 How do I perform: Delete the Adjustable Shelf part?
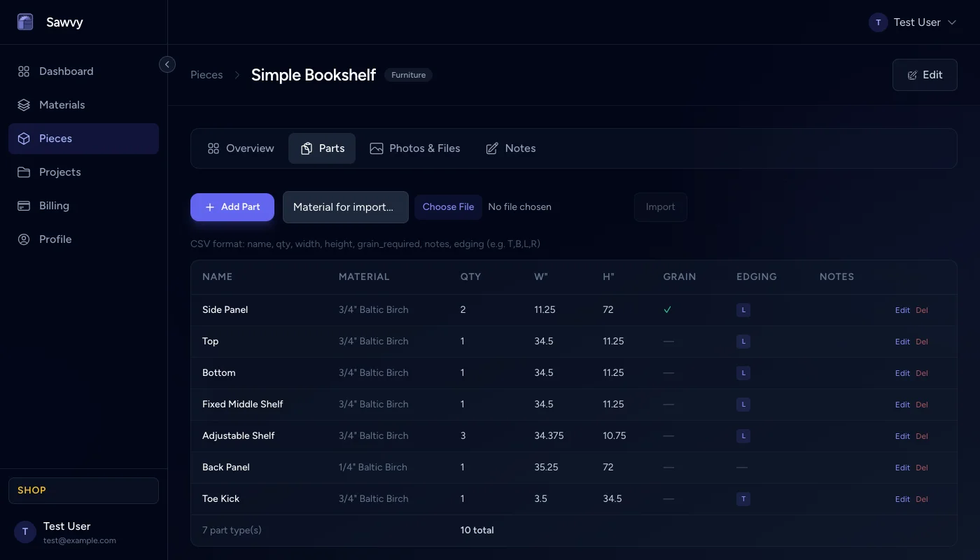tap(922, 436)
